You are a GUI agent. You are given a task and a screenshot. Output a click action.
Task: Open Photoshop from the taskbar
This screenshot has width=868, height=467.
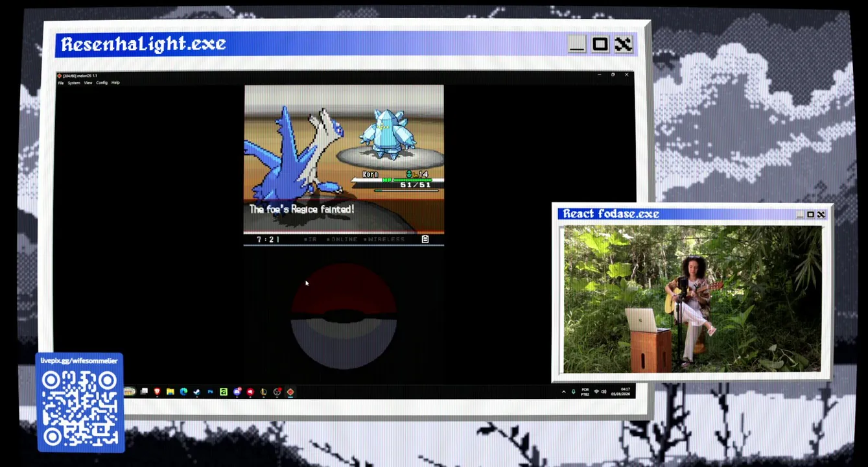point(210,392)
